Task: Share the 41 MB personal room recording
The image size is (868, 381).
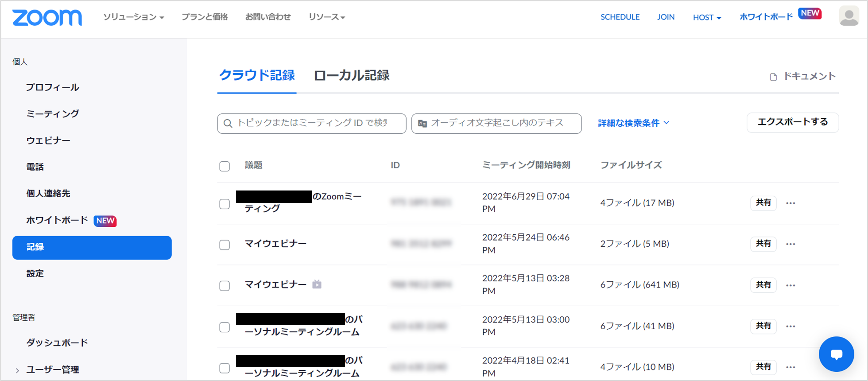Action: tap(763, 326)
